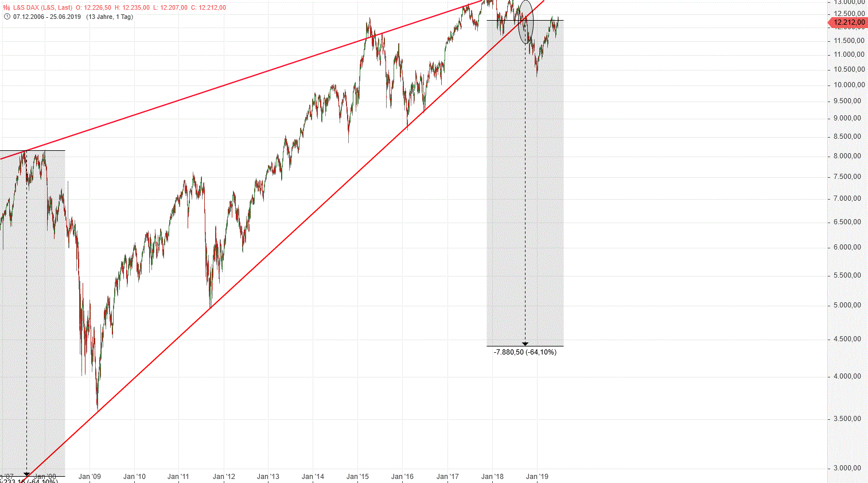Screen dimensions: 868x483
Task: Click the 4.500,00 price axis label
Action: (847, 339)
